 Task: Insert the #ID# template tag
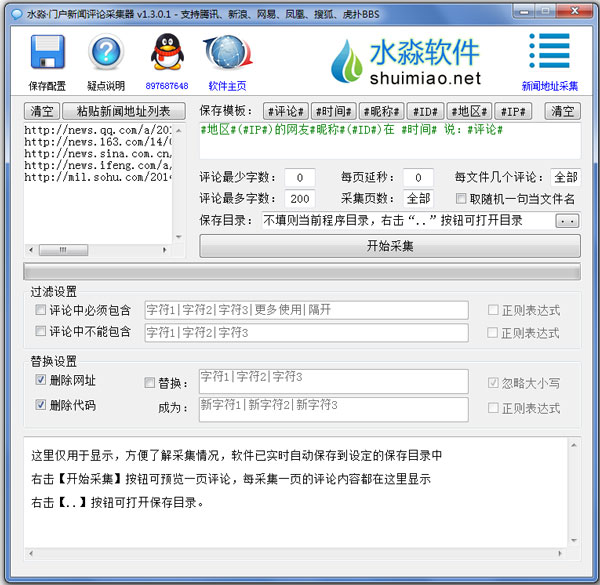click(425, 111)
